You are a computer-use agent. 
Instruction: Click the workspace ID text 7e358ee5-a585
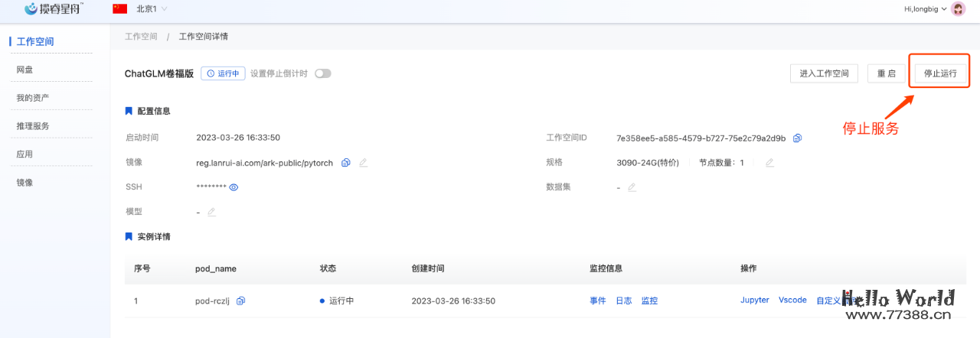pos(701,138)
